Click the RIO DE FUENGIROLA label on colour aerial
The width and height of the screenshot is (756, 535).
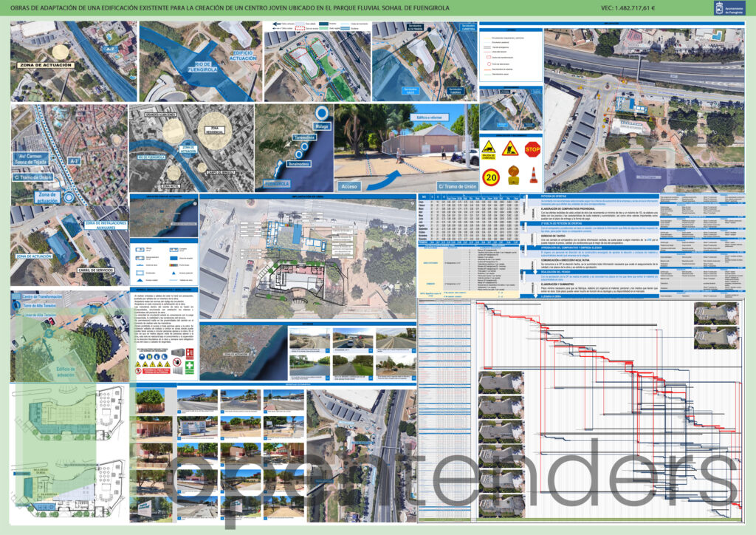203,67
